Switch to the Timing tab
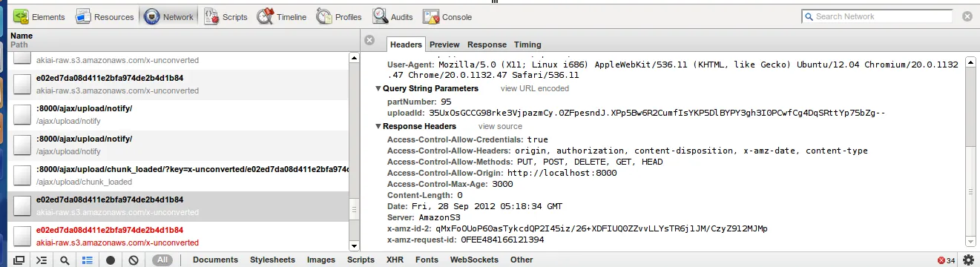Screen dimensions: 980x267 pos(527,44)
